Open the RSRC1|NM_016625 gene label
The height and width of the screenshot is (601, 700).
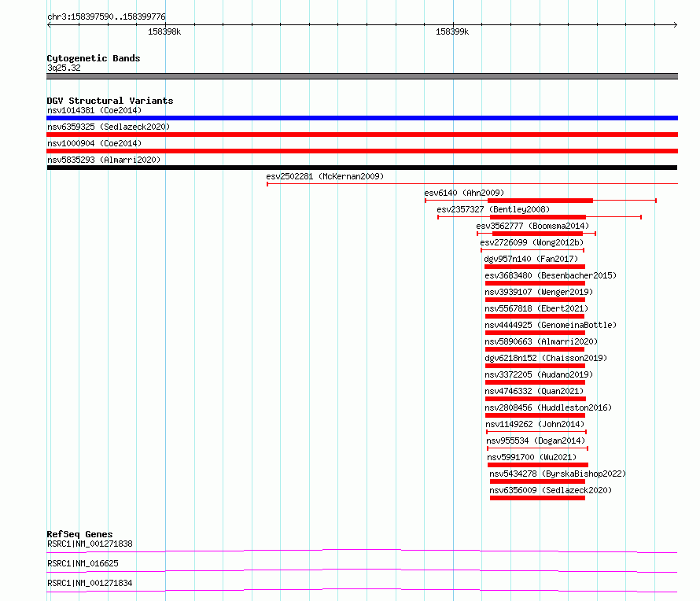coord(83,563)
